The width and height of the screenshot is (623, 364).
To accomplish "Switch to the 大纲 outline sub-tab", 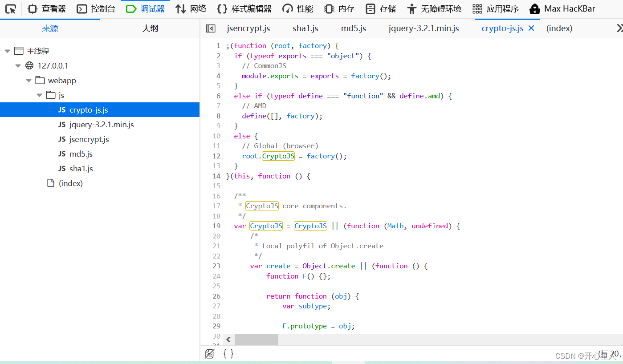I will [x=150, y=28].
